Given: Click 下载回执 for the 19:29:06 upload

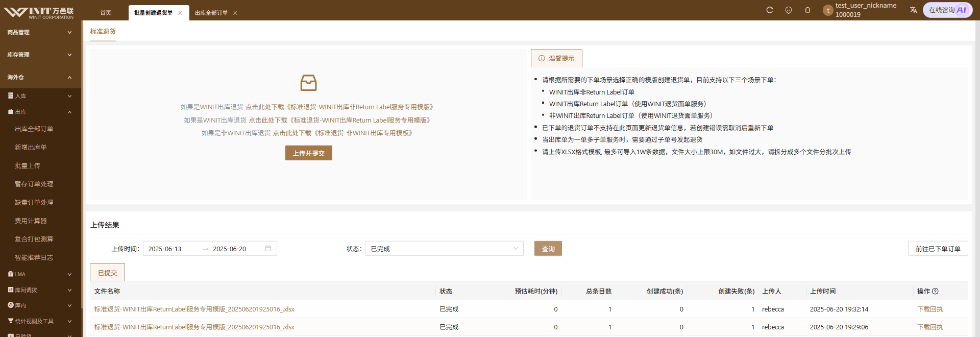Looking at the screenshot, I should coord(930,327).
